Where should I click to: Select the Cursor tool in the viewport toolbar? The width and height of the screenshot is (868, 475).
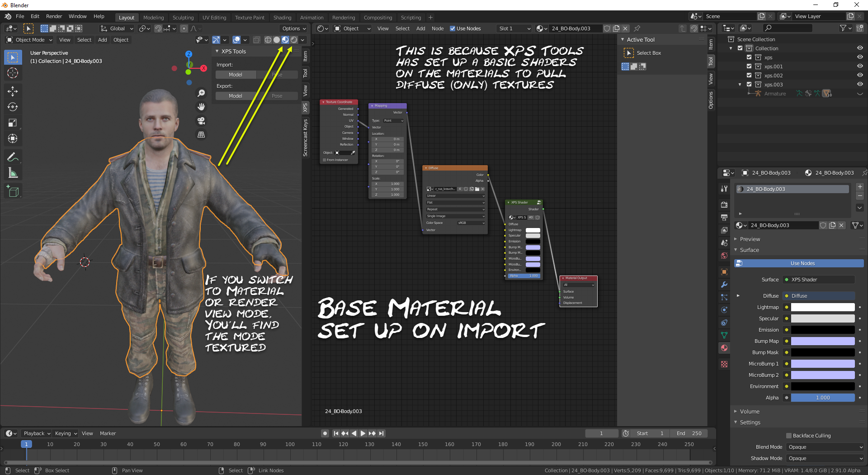click(13, 73)
